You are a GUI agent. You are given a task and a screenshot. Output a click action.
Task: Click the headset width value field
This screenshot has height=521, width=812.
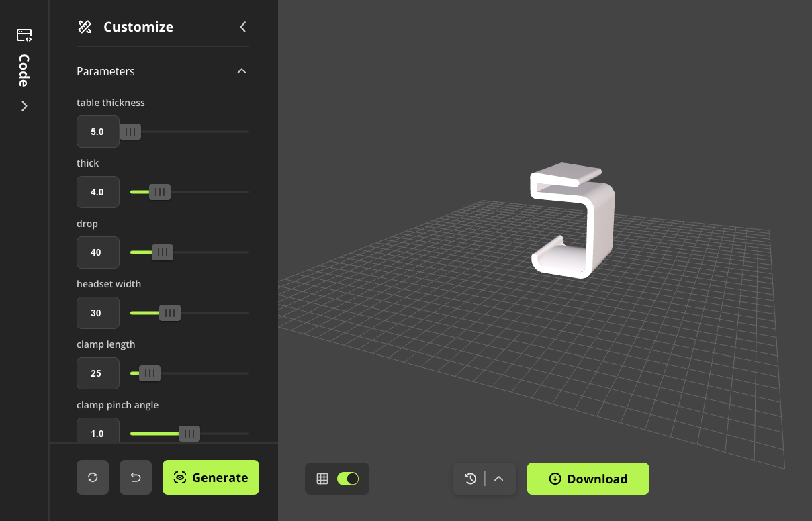pos(98,313)
